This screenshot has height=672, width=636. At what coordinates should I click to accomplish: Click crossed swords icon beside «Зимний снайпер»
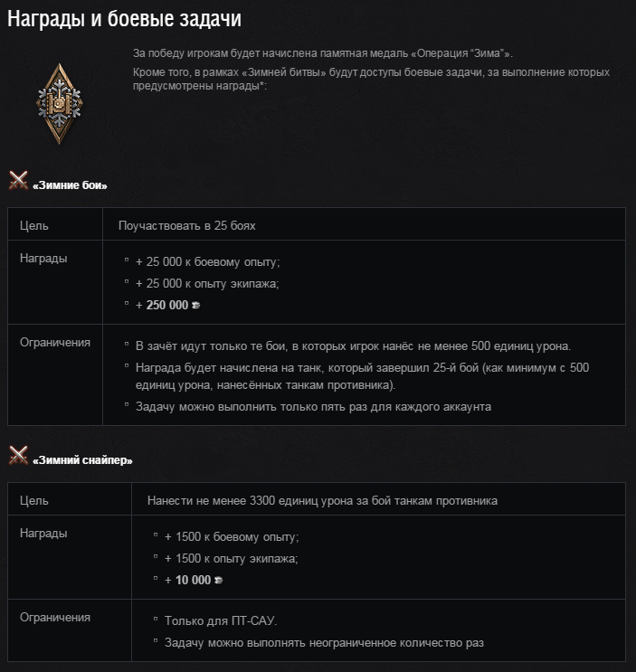18,456
